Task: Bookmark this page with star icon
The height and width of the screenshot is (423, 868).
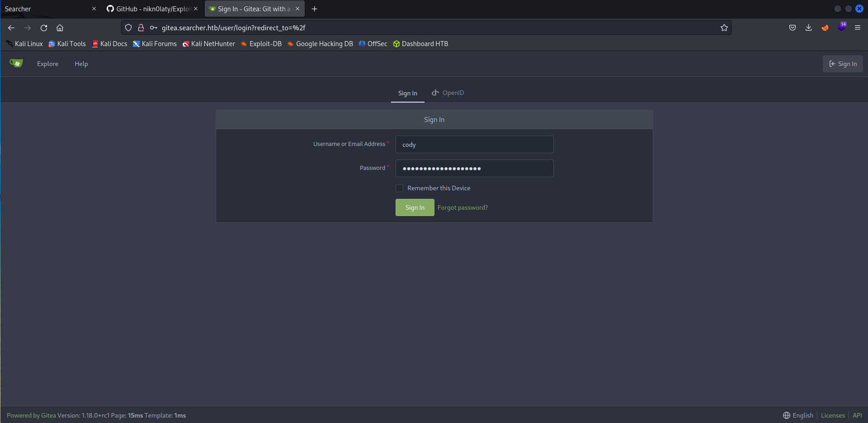Action: 724,28
